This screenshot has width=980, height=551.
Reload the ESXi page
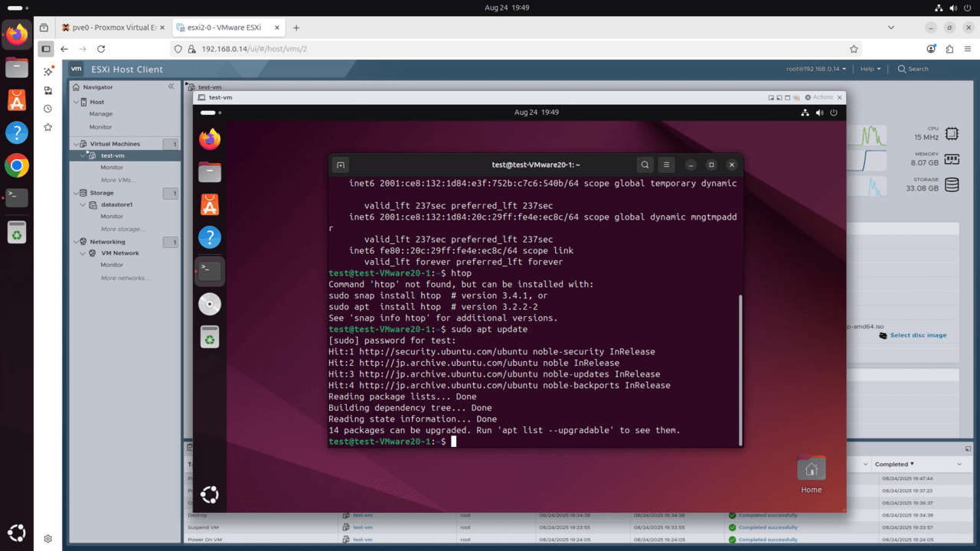[101, 48]
